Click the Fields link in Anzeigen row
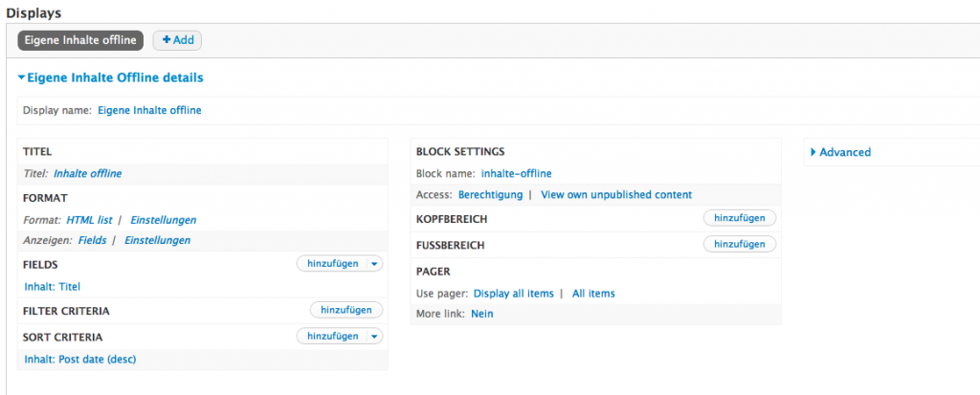980x395 pixels. coord(92,240)
